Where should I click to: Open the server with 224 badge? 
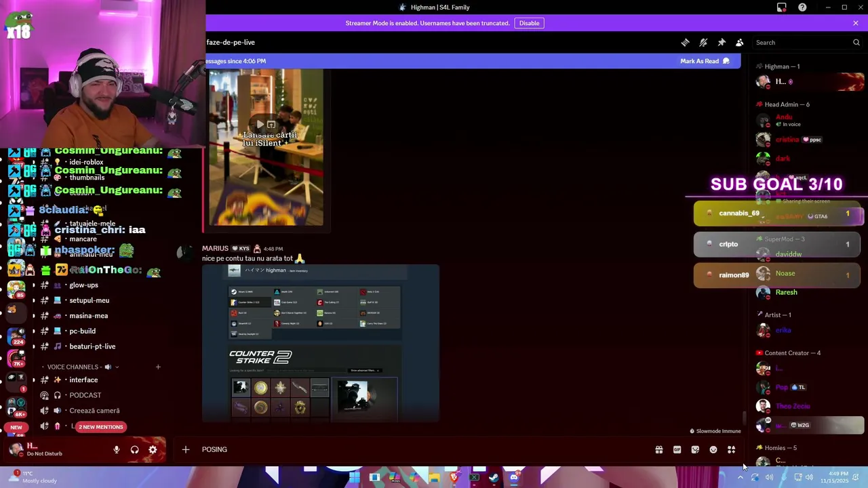coord(15,335)
